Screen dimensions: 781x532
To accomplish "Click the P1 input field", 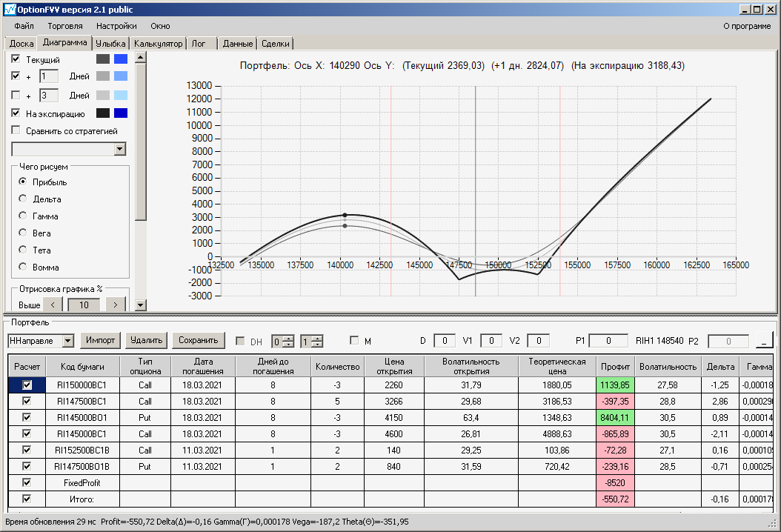I will point(608,341).
